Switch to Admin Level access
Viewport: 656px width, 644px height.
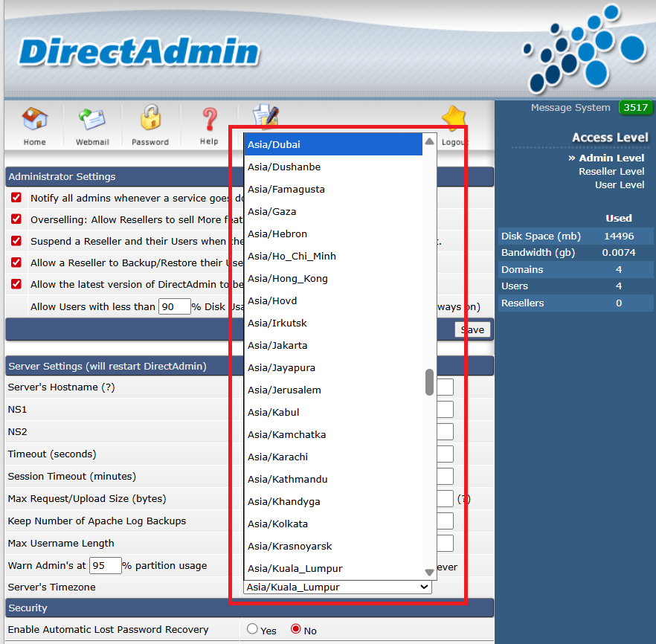pyautogui.click(x=611, y=158)
